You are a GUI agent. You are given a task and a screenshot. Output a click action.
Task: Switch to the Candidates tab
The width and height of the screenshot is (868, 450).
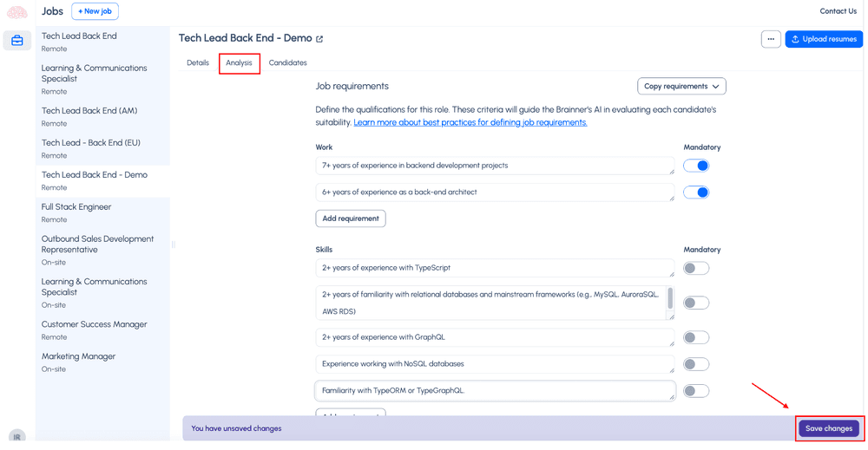[x=287, y=63]
